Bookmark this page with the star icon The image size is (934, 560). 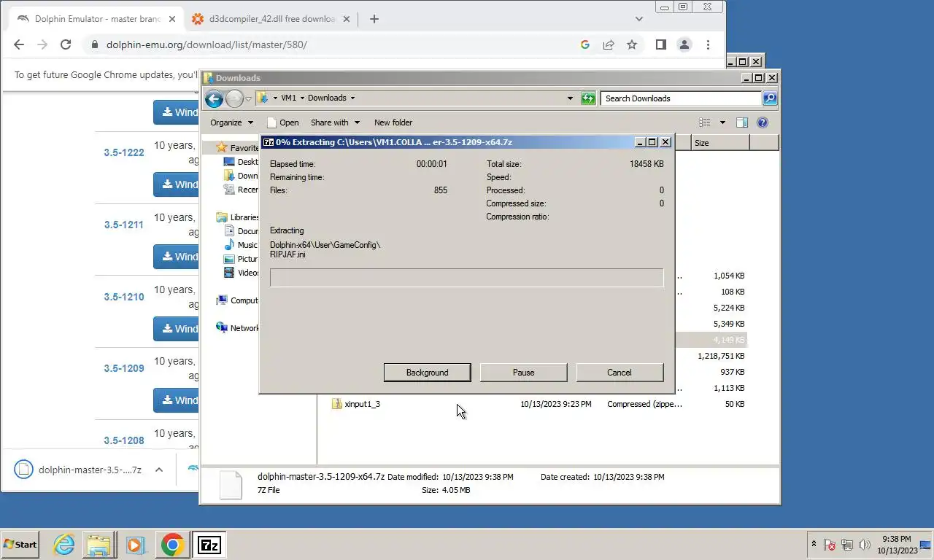click(632, 44)
